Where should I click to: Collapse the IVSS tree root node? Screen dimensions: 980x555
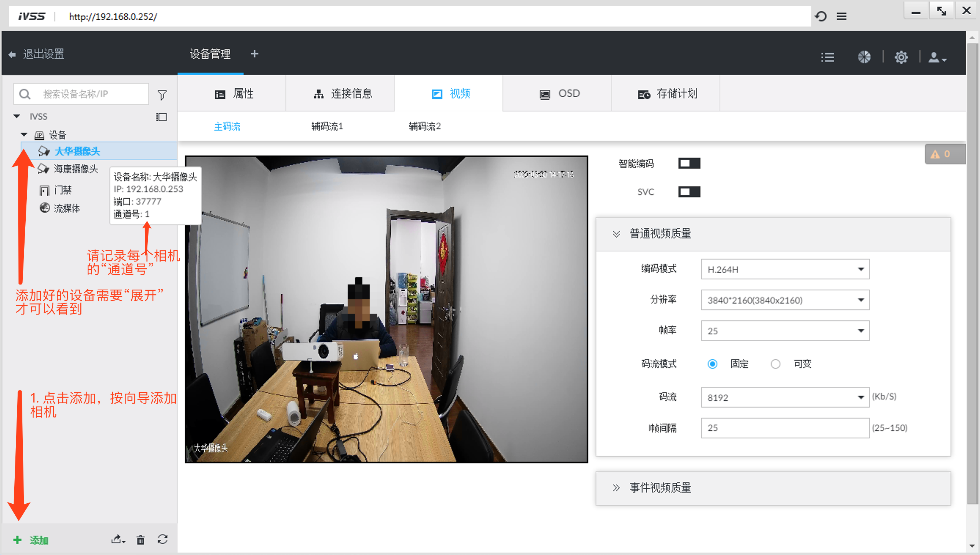(17, 116)
